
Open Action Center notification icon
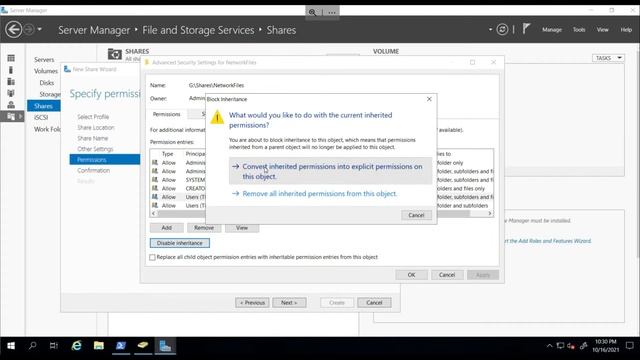[629, 346]
